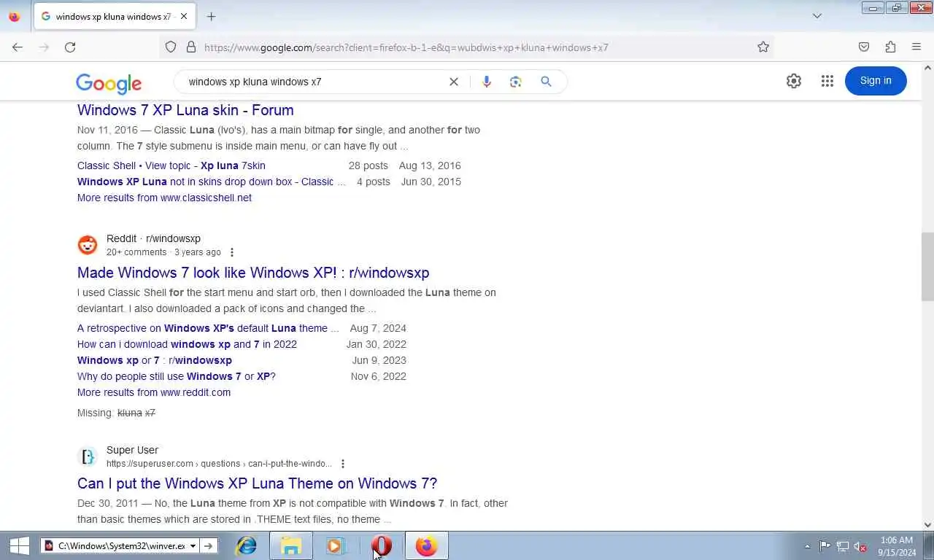
Task: Open the Save to Pocket button
Action: coord(864,47)
